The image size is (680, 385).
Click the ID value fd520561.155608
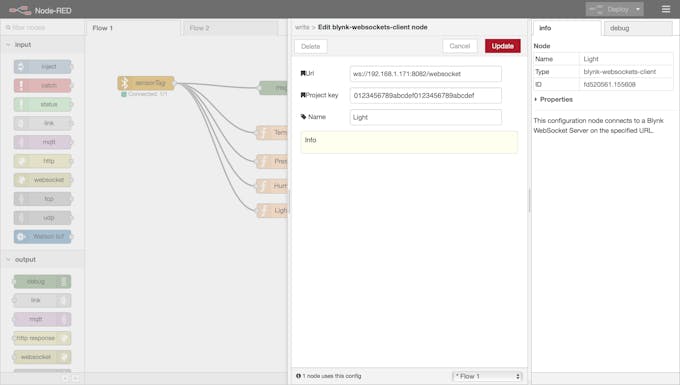tap(609, 85)
